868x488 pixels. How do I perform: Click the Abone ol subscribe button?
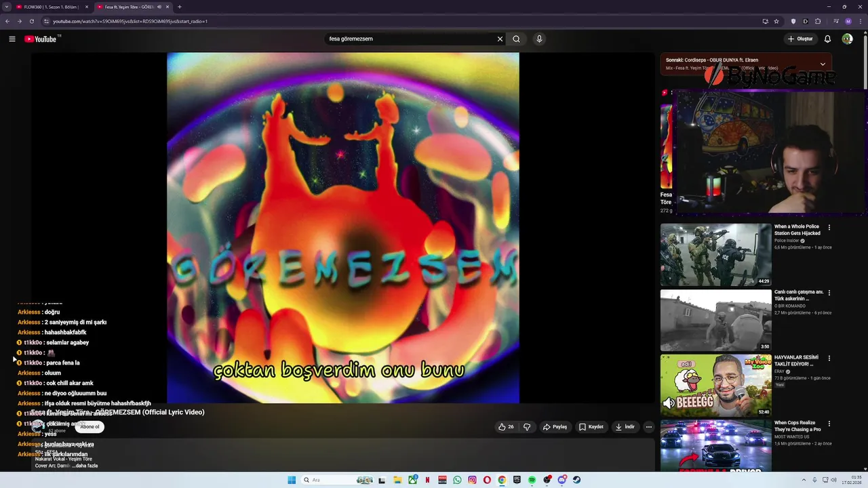(90, 427)
